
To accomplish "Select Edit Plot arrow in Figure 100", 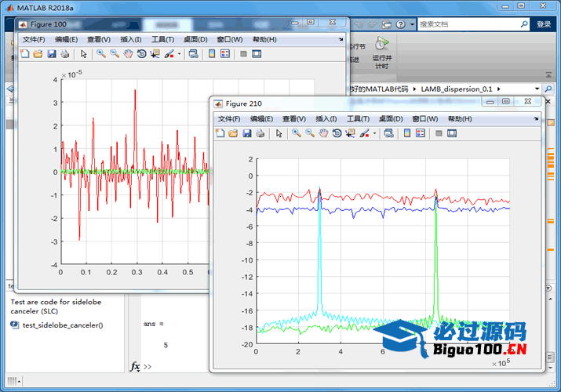I will (84, 54).
